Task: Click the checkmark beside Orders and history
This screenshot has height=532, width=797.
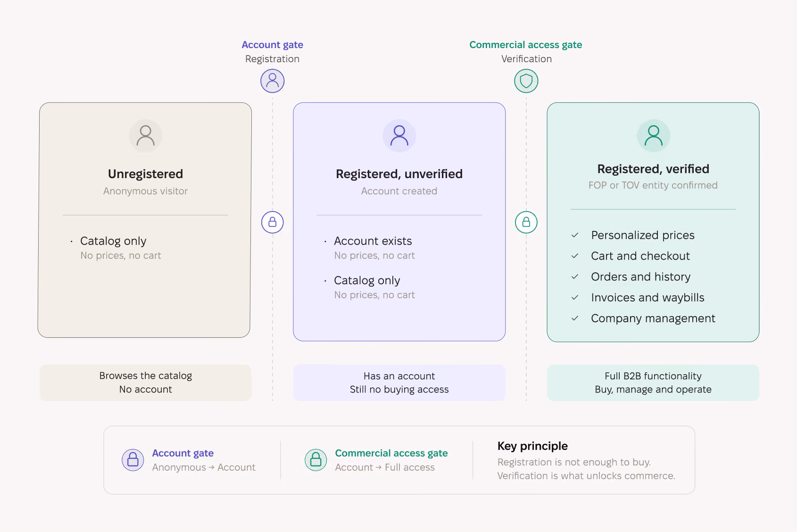Action: point(575,277)
